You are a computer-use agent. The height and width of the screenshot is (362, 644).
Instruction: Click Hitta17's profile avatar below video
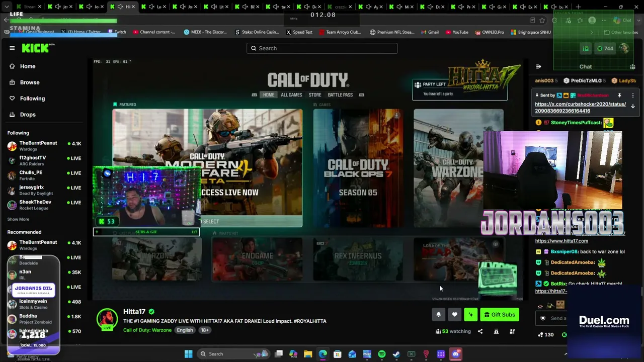(107, 319)
